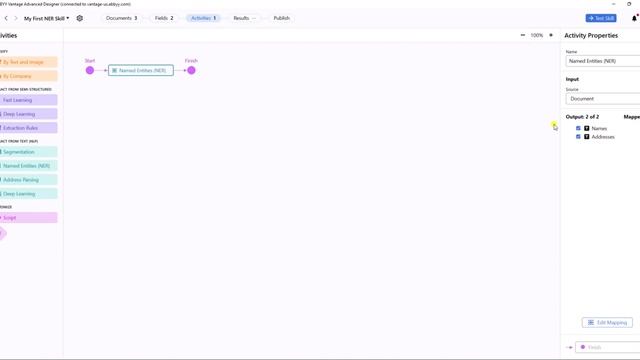640x360 pixels.
Task: Click the Finish node circle
Action: (x=191, y=70)
